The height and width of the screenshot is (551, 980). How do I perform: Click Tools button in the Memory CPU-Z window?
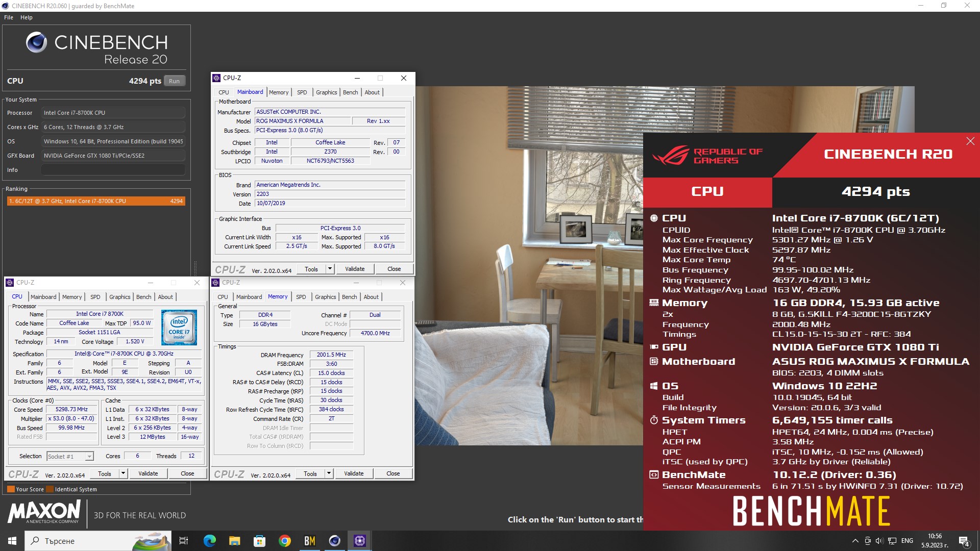[310, 473]
